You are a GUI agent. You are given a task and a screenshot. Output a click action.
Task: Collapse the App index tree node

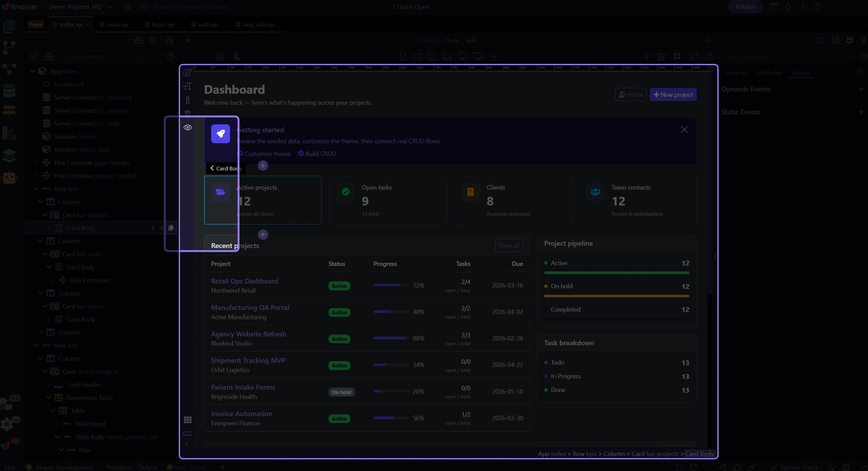[33, 71]
